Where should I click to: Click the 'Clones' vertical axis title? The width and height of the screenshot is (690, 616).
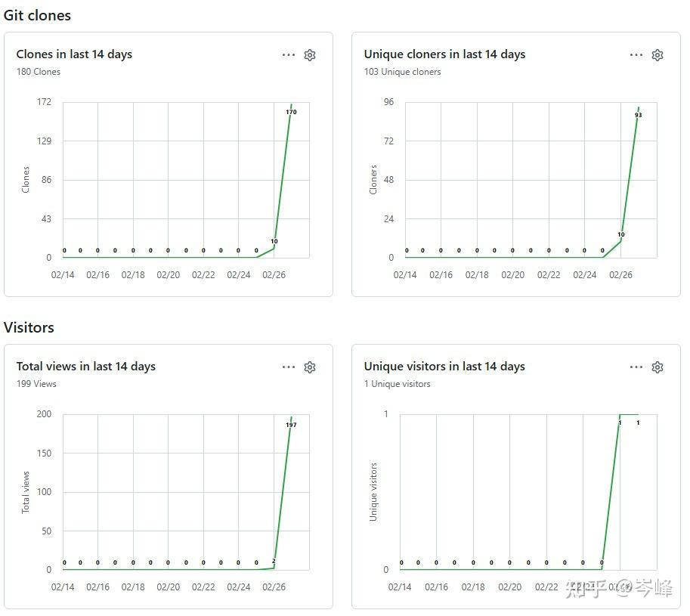click(26, 180)
